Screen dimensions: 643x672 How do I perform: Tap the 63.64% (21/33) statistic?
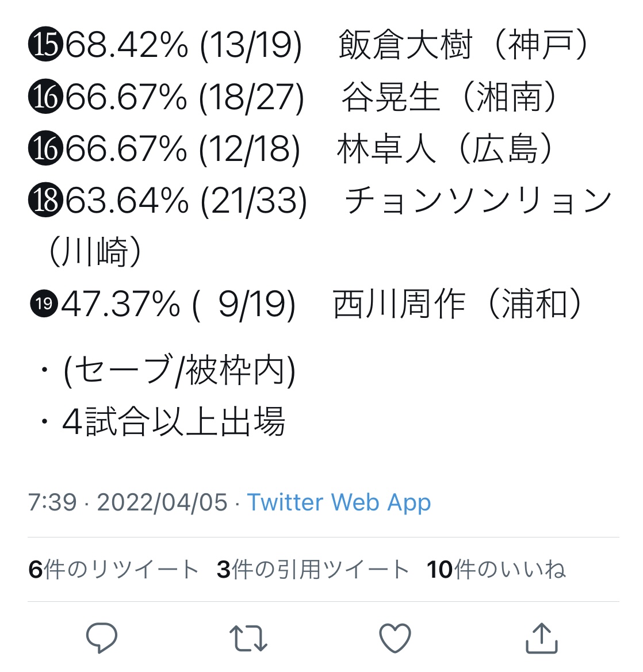pos(186,201)
